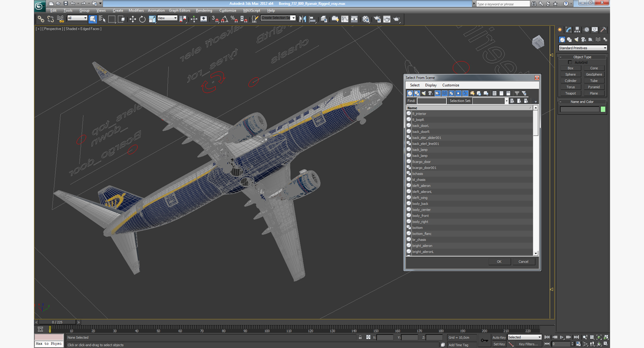644x348 pixels.
Task: Click the time slider 0 / 225 handle
Action: click(x=57, y=322)
